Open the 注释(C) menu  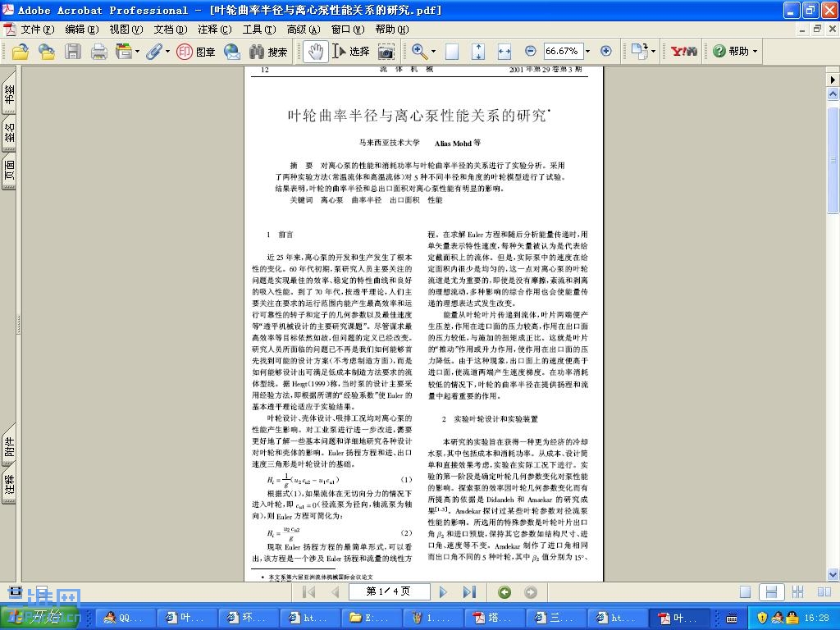(x=214, y=30)
